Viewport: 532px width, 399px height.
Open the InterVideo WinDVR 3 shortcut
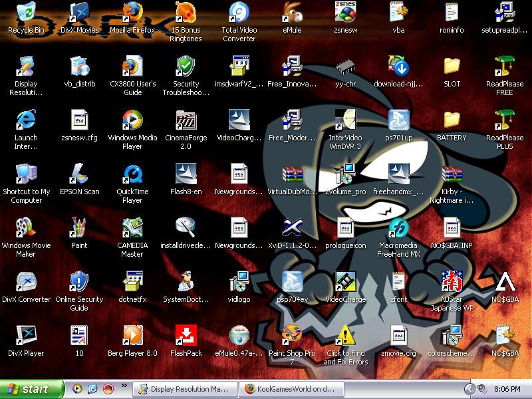pyautogui.click(x=345, y=120)
